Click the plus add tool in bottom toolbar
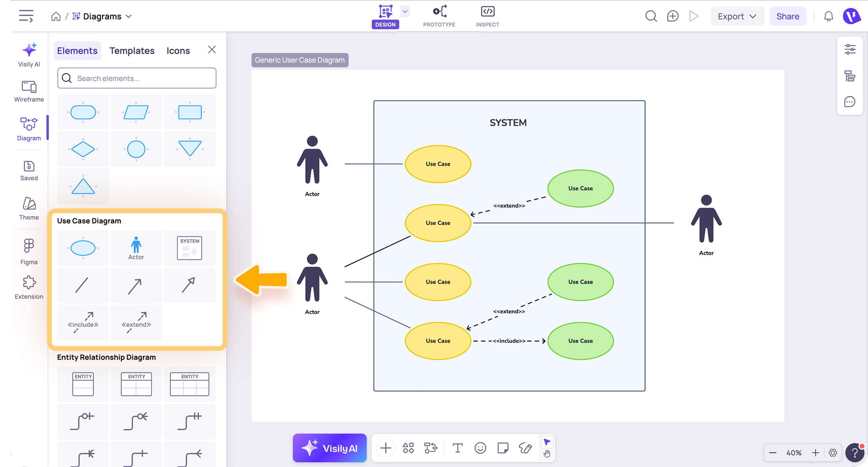The height and width of the screenshot is (467, 868). [x=385, y=448]
